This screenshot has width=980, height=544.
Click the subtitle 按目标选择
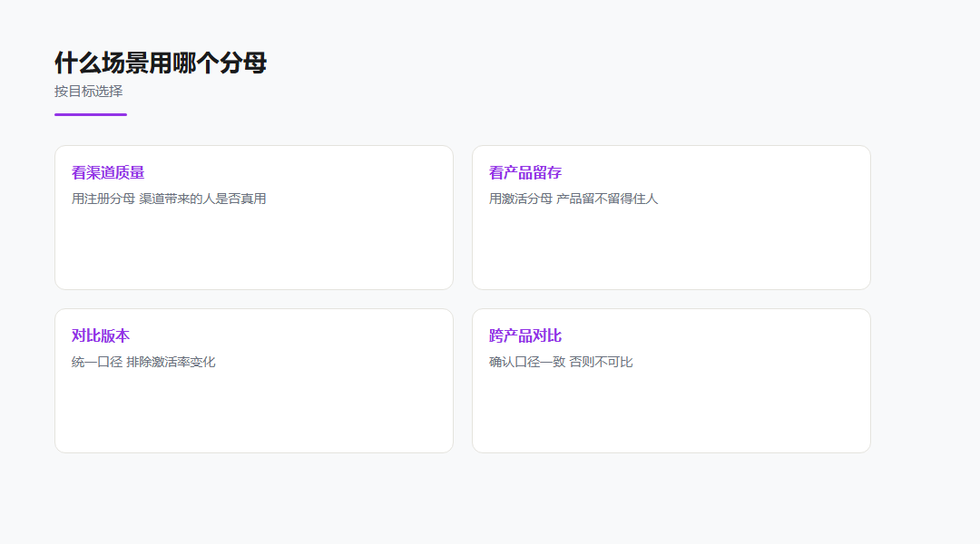pyautogui.click(x=89, y=92)
